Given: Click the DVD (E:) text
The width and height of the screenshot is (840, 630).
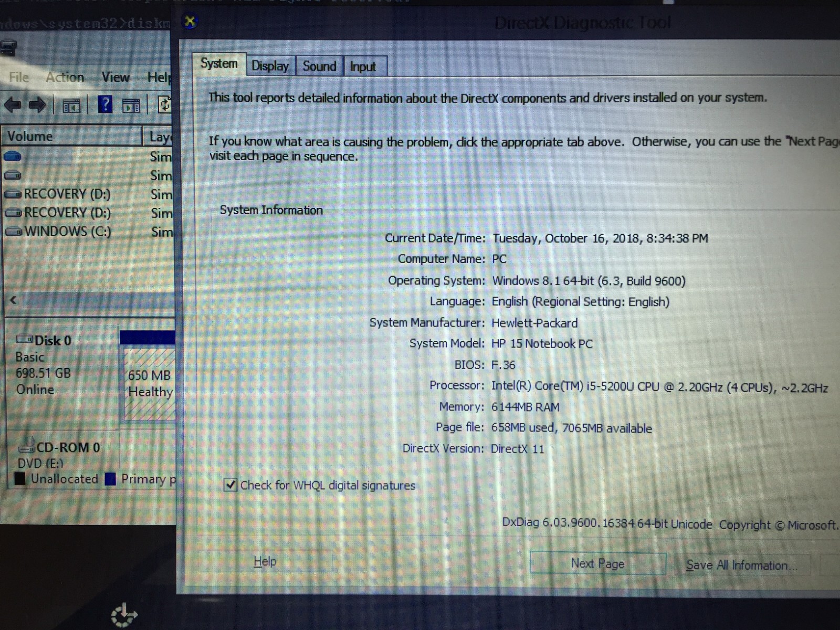Looking at the screenshot, I should point(40,464).
